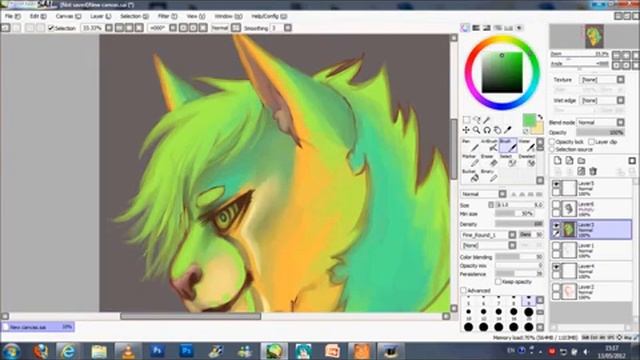Select the Marker tool
Screen dimensions: 640x360
coord(471,161)
